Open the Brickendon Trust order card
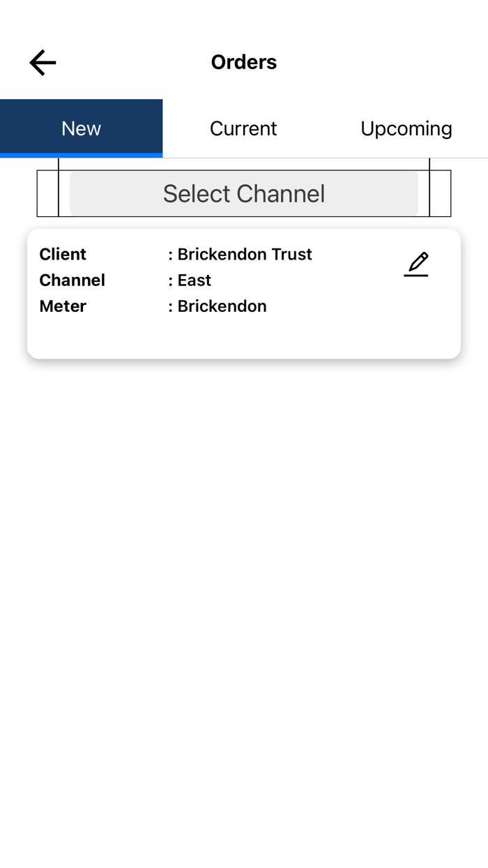 pyautogui.click(x=243, y=293)
